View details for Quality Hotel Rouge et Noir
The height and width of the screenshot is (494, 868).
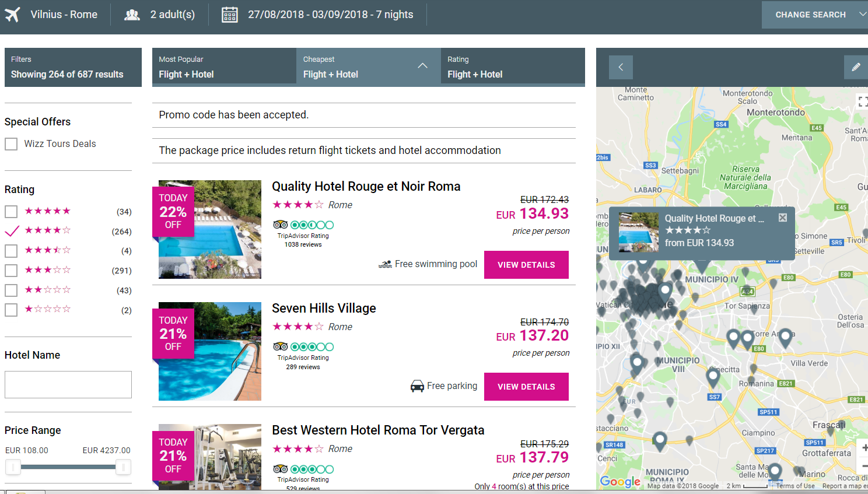tap(526, 265)
